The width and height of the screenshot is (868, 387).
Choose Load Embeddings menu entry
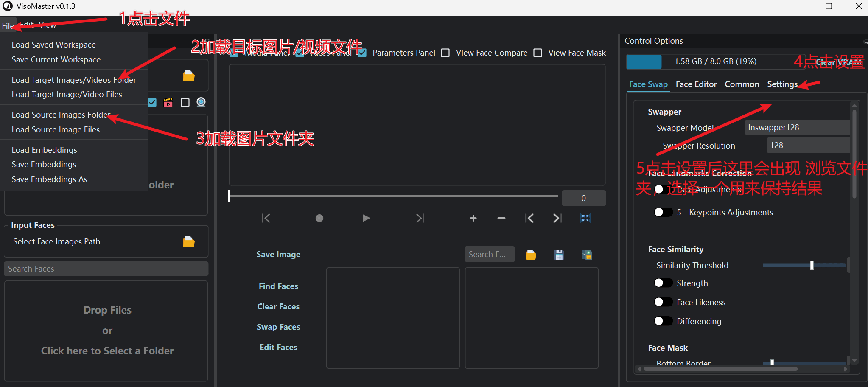[x=44, y=150]
